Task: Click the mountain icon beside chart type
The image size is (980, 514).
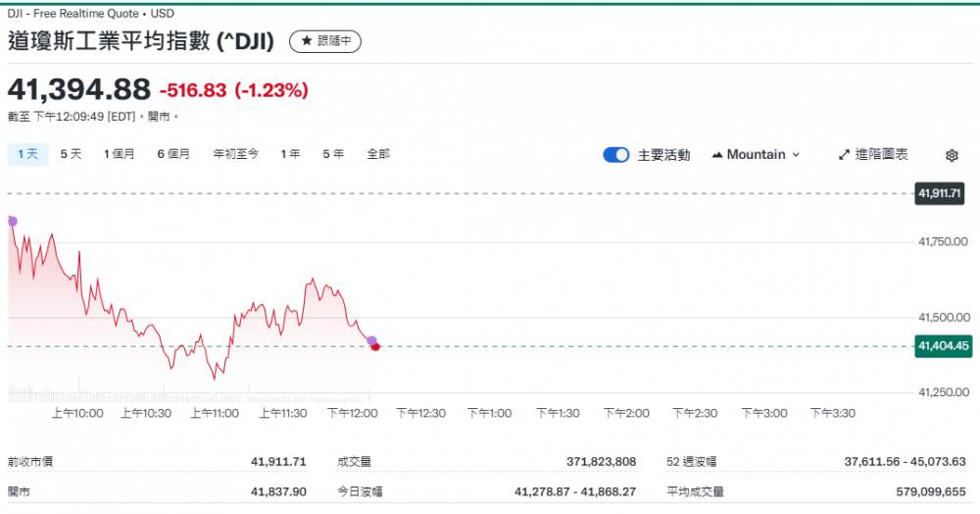Action: [717, 155]
